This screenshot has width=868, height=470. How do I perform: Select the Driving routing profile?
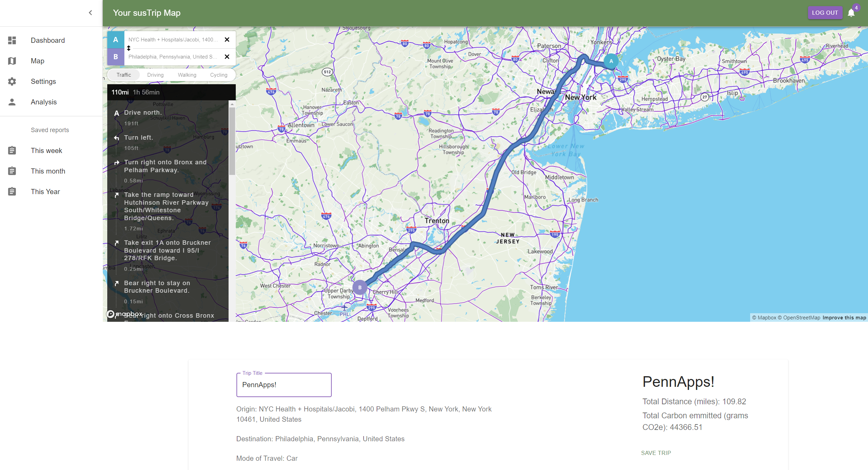(155, 75)
